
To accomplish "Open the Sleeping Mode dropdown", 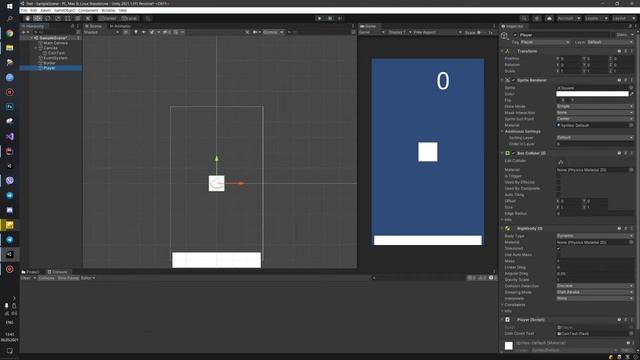I will click(x=595, y=292).
